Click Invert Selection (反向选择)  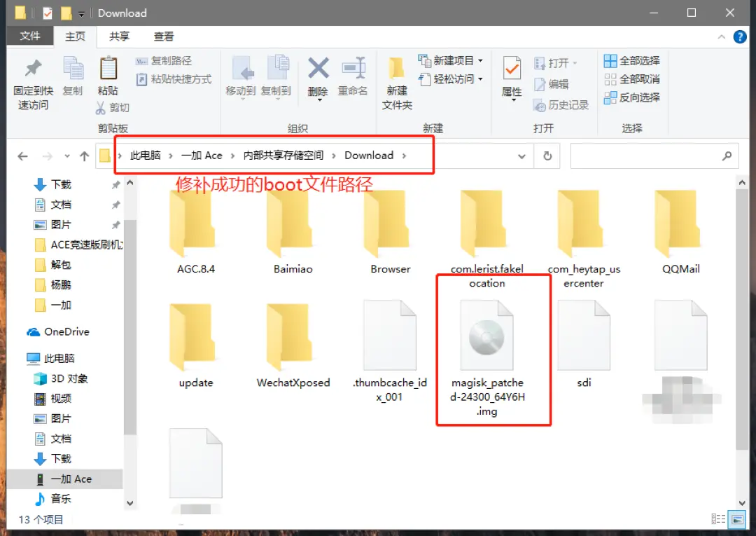tap(632, 97)
